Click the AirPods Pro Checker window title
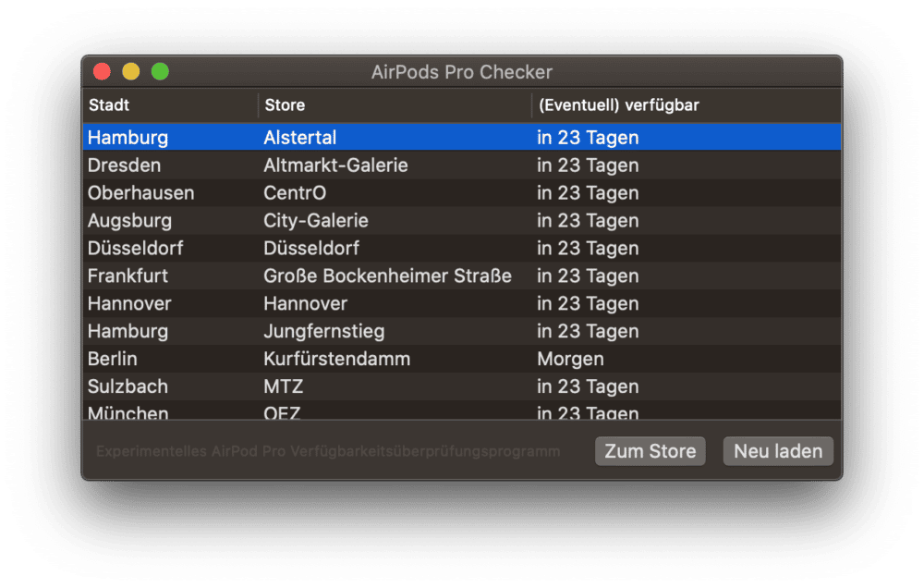This screenshot has width=924, height=588. pos(462,72)
